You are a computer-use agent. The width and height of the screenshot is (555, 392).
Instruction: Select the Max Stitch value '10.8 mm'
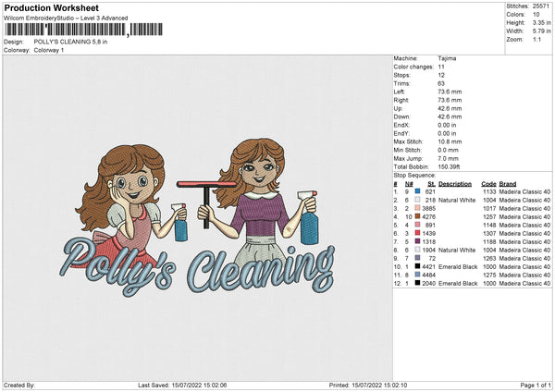coord(450,141)
